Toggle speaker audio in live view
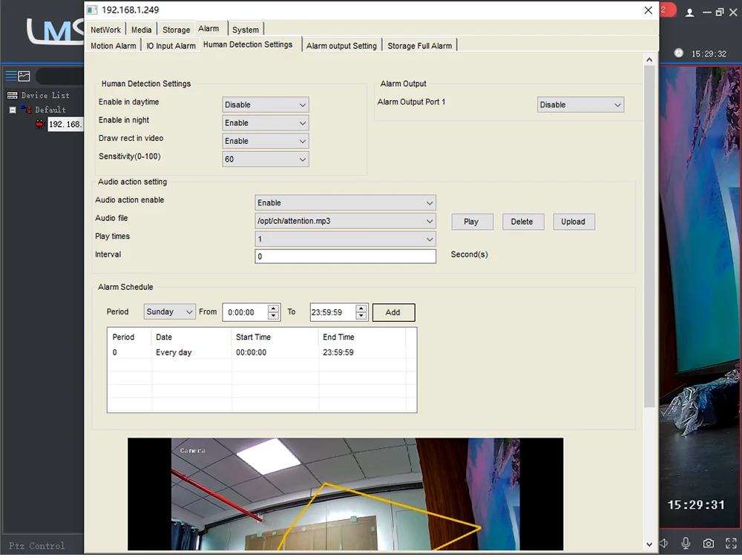The height and width of the screenshot is (560, 742). (x=663, y=543)
